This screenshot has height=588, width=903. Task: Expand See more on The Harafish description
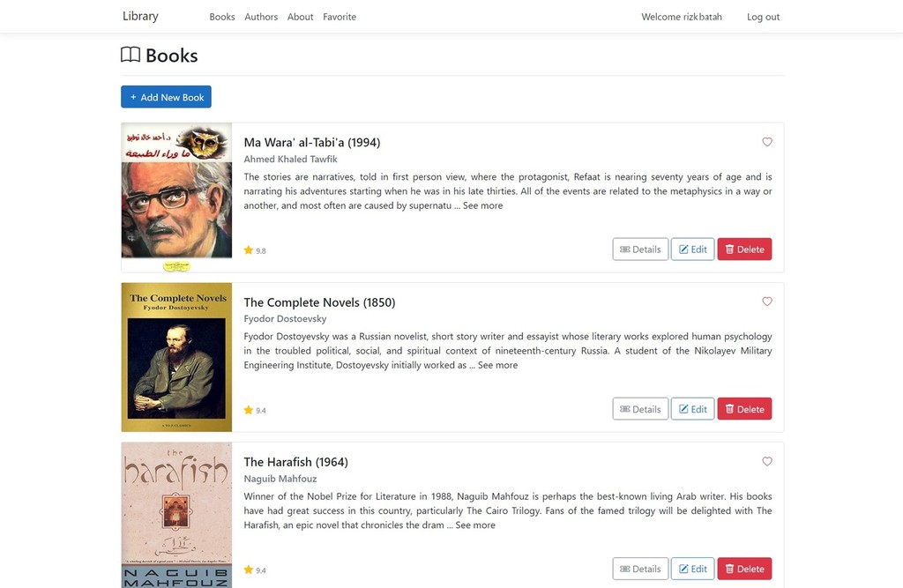(x=475, y=525)
